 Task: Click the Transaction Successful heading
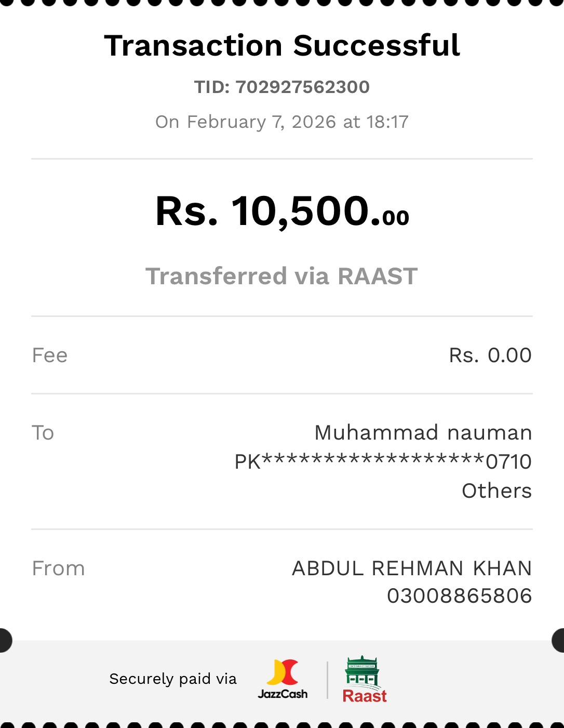(x=282, y=45)
